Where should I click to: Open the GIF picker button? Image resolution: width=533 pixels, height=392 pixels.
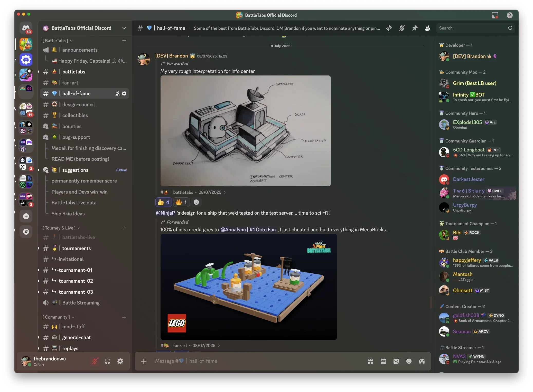point(383,361)
